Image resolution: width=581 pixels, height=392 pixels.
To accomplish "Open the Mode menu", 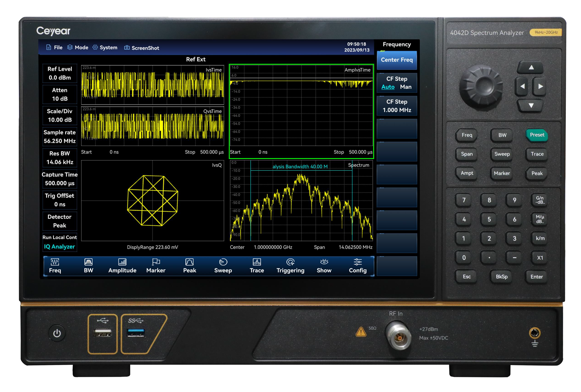I will (x=78, y=47).
